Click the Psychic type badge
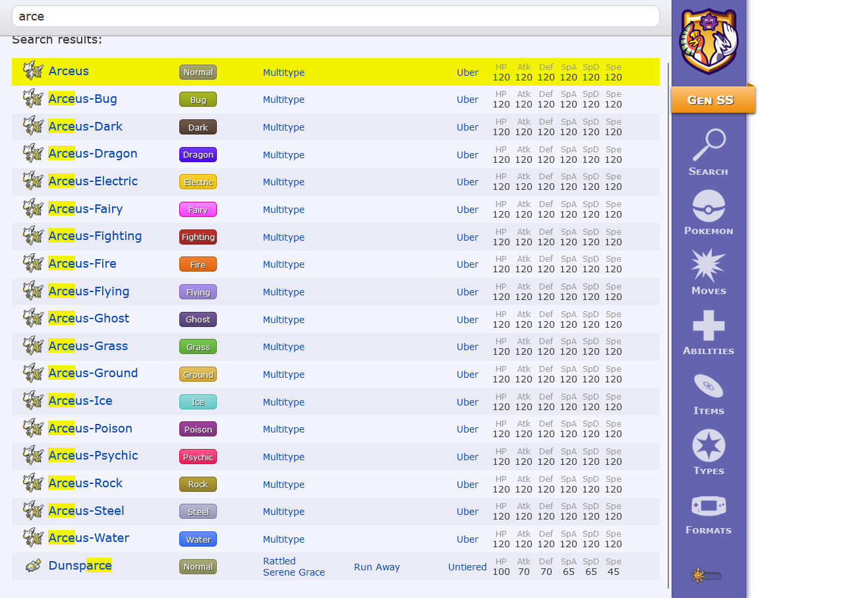 (x=198, y=457)
